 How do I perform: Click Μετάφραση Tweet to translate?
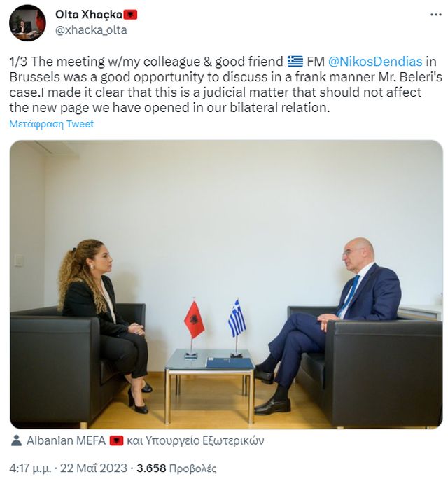click(52, 124)
